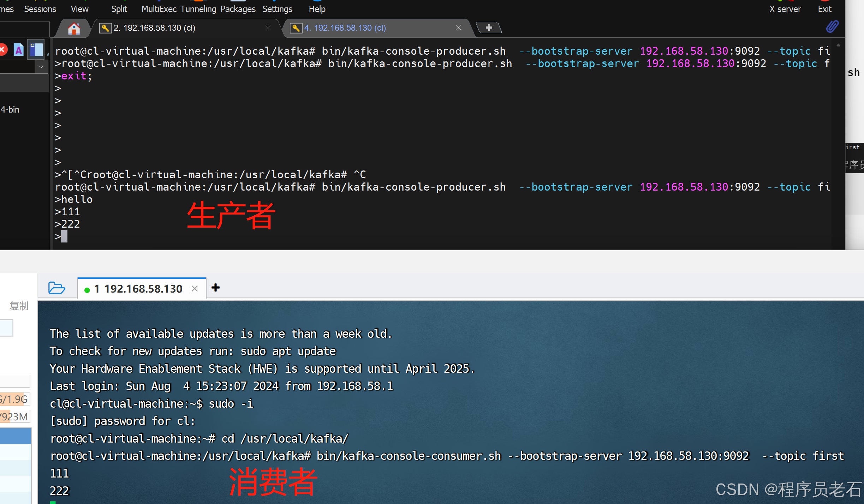Click the '>hello' line in producer terminal

[74, 199]
